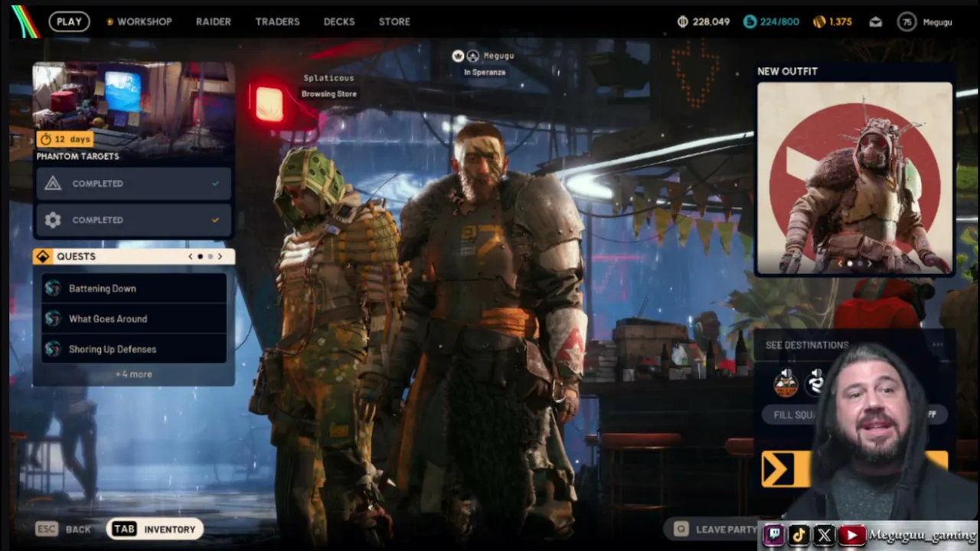
Task: Click the gold striped icon beside 1,375
Action: tap(819, 21)
